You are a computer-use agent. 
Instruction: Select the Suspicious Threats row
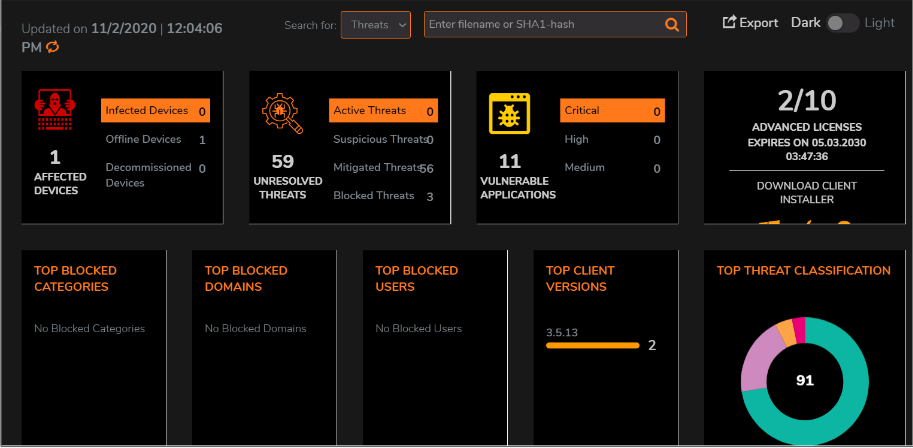coord(383,139)
